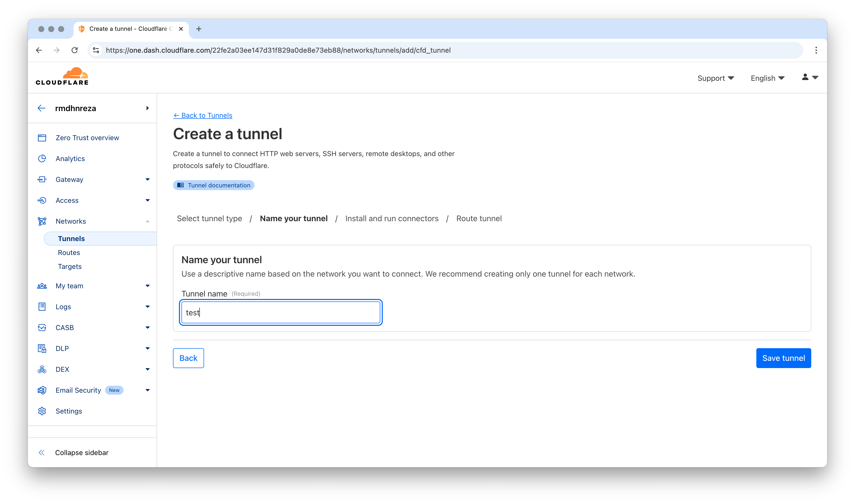Click the Settings gear icon
The height and width of the screenshot is (504, 855).
[42, 411]
